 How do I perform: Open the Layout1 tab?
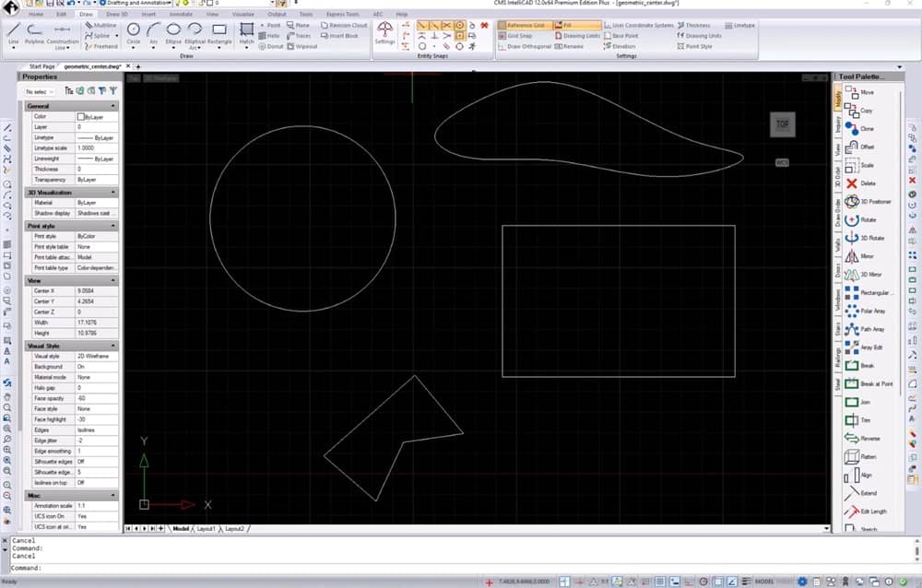(205, 529)
